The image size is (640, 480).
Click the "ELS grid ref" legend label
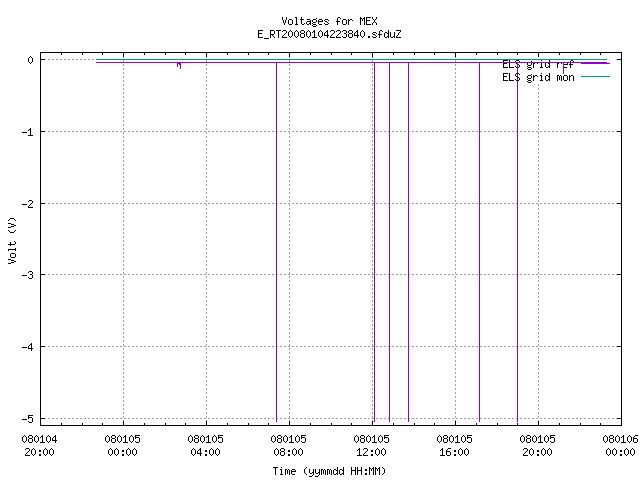tap(538, 64)
